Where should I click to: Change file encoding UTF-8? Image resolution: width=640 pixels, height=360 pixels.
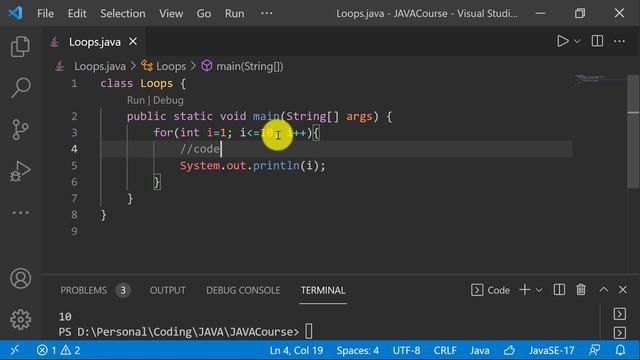(406, 350)
